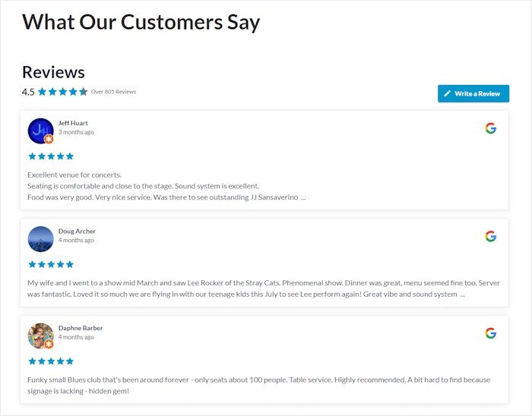Click the five-star rating on Daphne Barber's review
This screenshot has width=532, height=416.
click(51, 361)
